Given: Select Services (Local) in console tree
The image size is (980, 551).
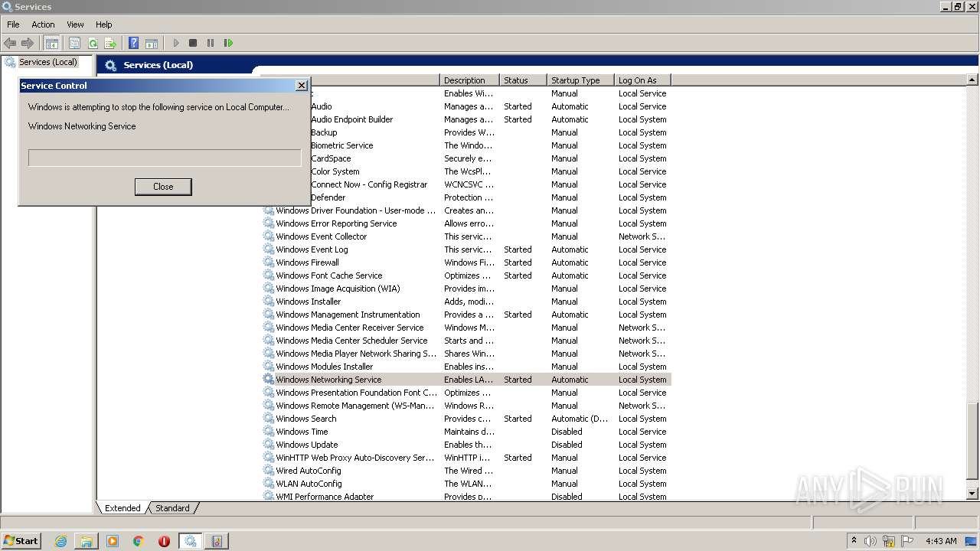Looking at the screenshot, I should click(47, 62).
